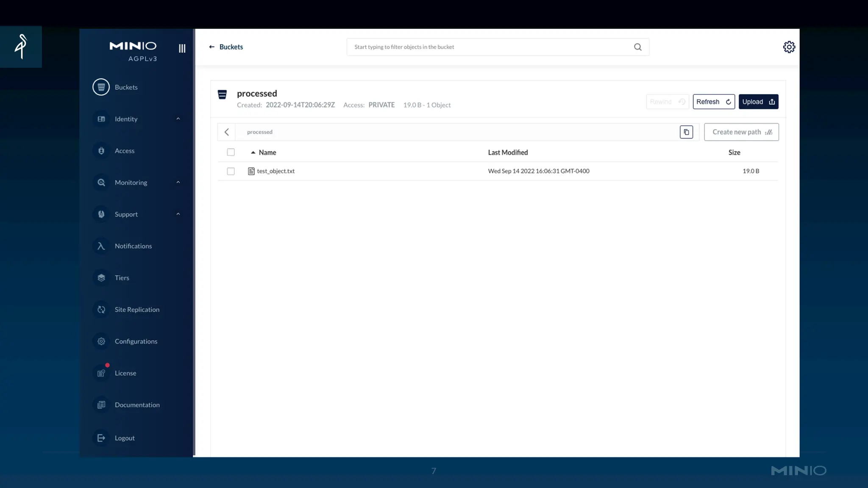868x488 pixels.
Task: Click the search magnifier icon
Action: click(637, 47)
